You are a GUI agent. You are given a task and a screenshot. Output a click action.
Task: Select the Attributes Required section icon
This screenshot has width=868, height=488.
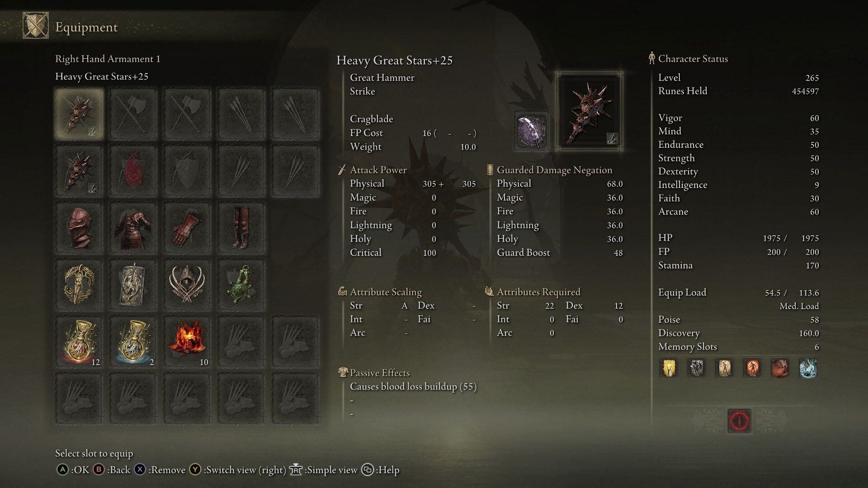[490, 291]
